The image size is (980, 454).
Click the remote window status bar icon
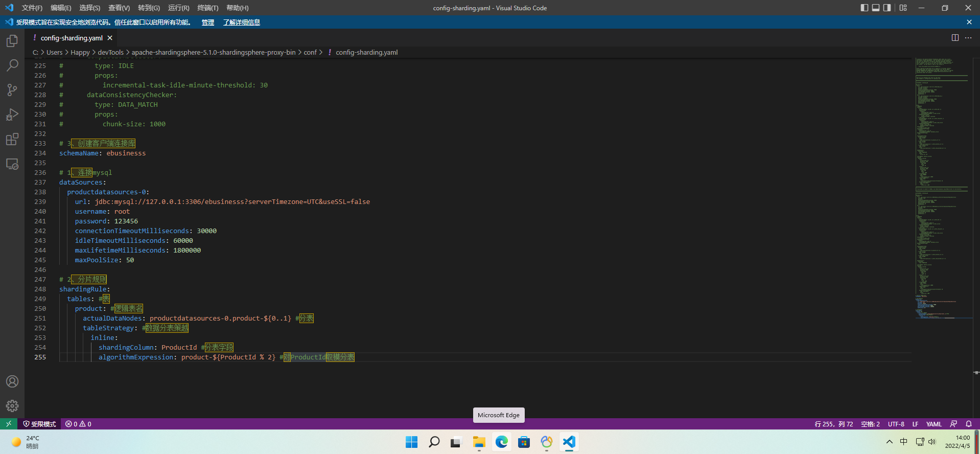click(9, 424)
